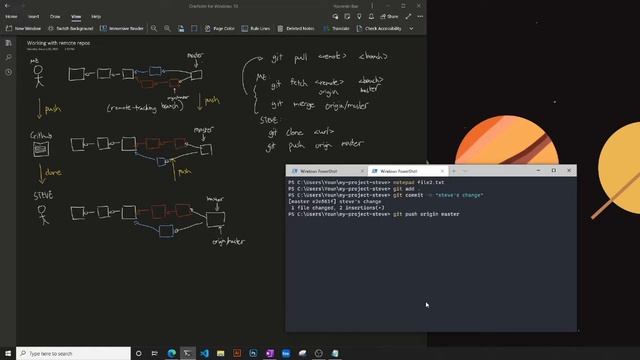
Task: Click the 100% zoom page icon
Action: (181, 29)
